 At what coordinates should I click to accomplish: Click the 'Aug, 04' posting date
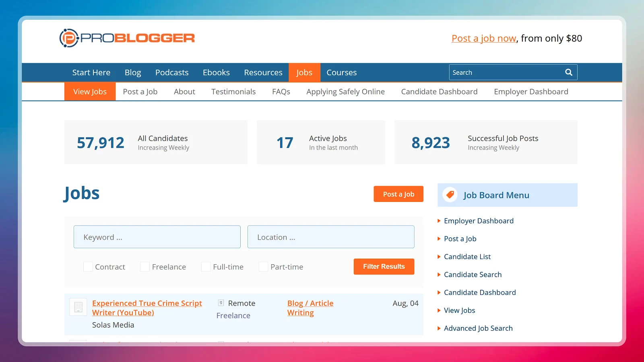pyautogui.click(x=405, y=303)
